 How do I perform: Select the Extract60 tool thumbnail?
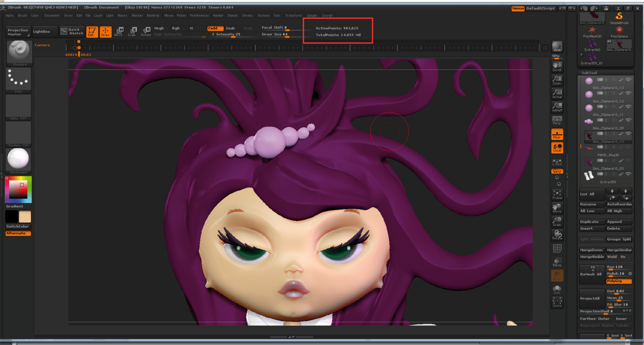592,45
